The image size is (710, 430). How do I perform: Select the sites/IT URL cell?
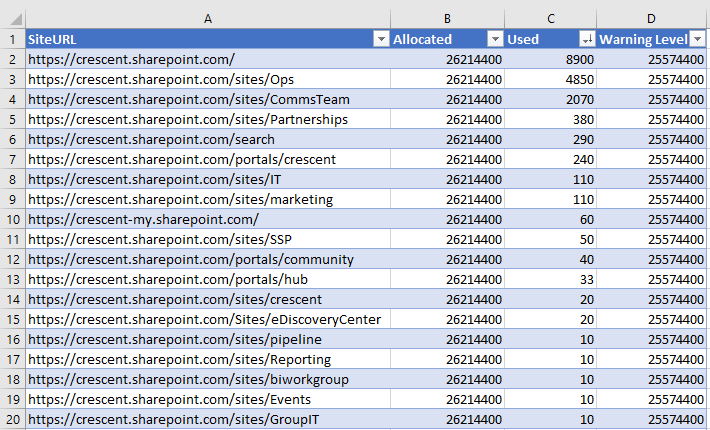[x=208, y=179]
